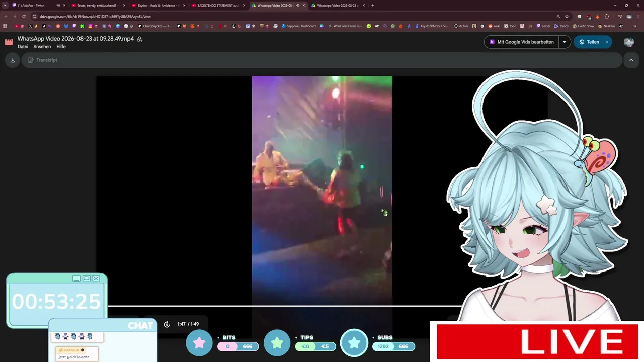The height and width of the screenshot is (362, 644).
Task: Open the Key & BPM for The... bookmark
Action: [431, 26]
